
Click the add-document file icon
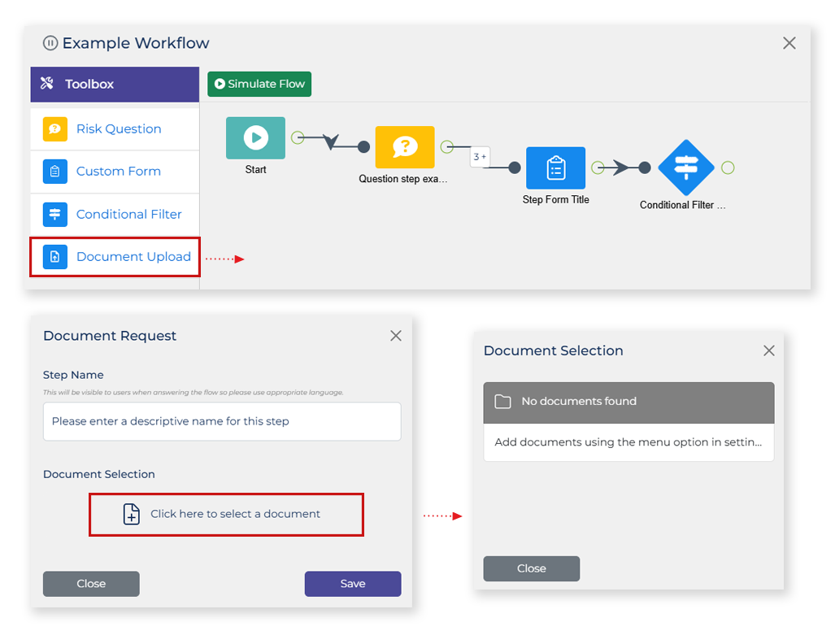pos(132,514)
